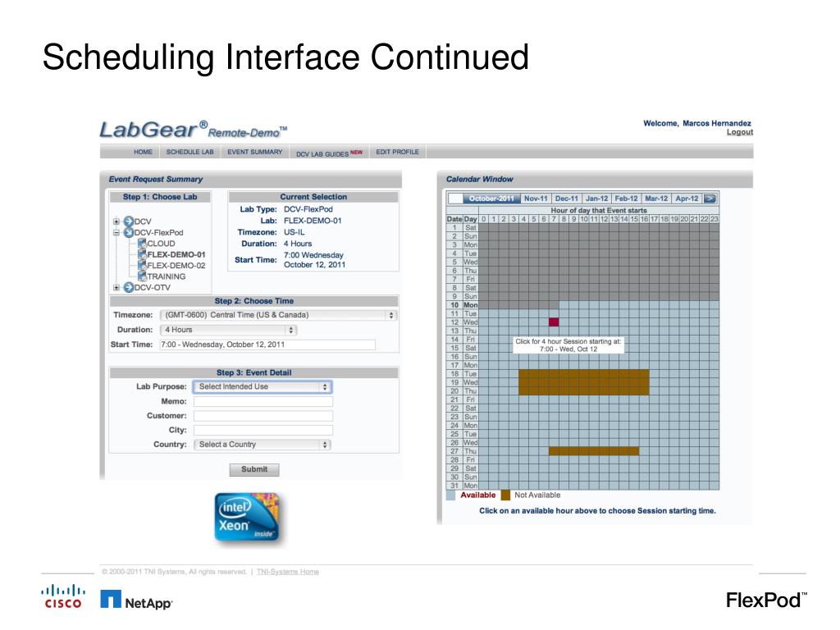Screen dimensions: 840x630
Task: Switch to the Feb-12 calendar tab
Action: pos(626,199)
